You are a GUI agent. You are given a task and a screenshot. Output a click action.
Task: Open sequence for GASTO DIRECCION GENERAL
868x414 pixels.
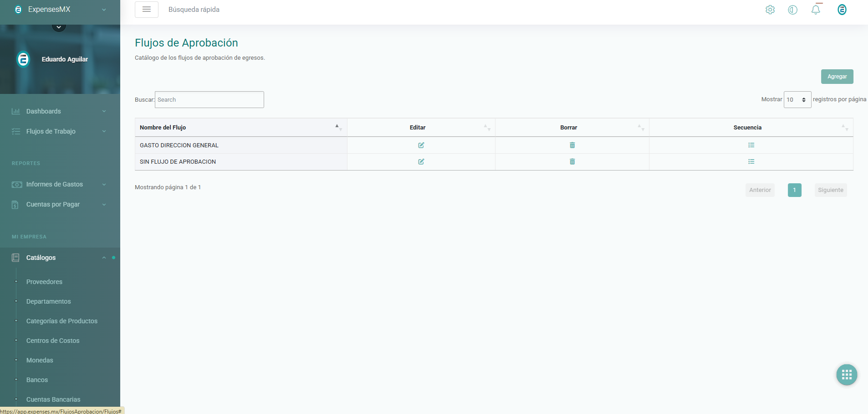pos(751,145)
